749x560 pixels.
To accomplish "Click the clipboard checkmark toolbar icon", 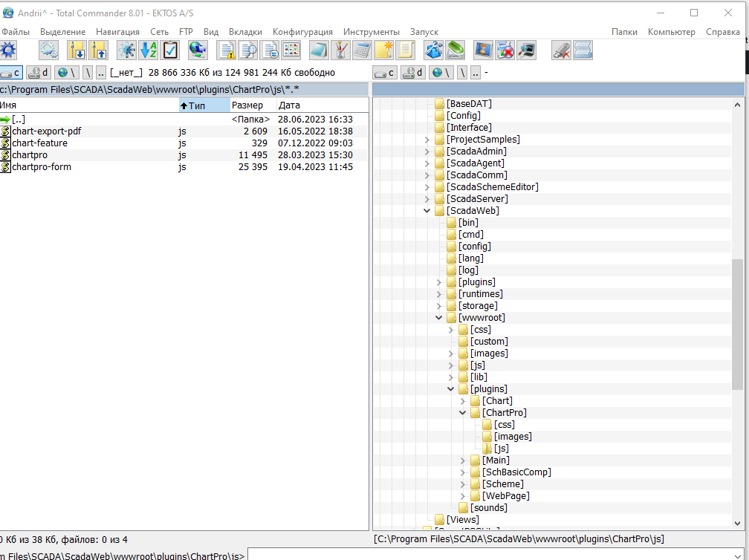I will (x=170, y=50).
